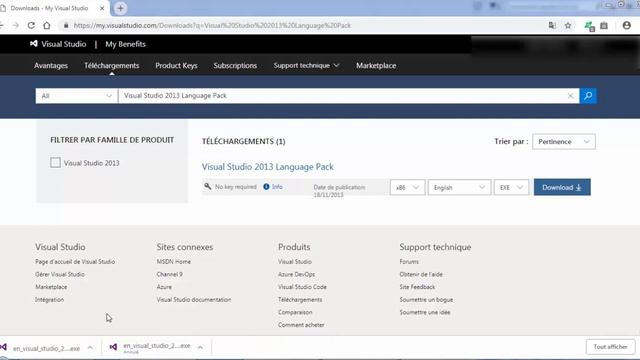Open the EXE file type dropdown
Viewport: 640px width, 360px height.
click(511, 187)
